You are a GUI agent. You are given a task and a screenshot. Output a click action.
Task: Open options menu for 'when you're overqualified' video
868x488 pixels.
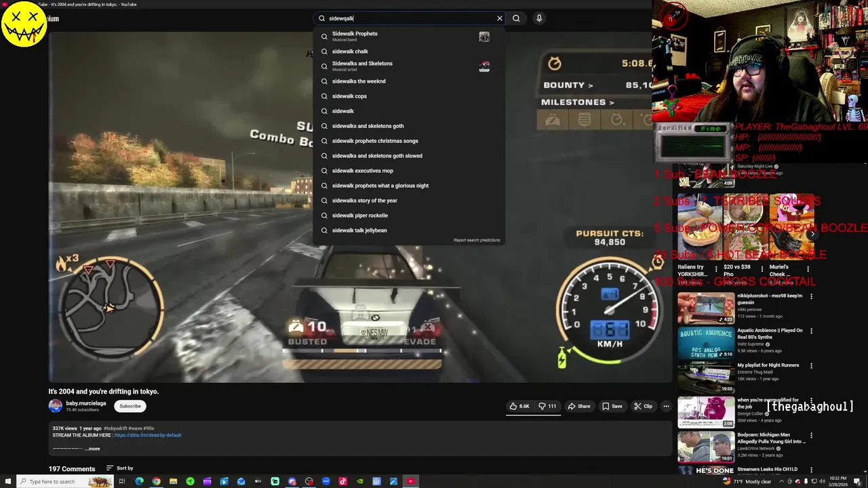coord(811,401)
